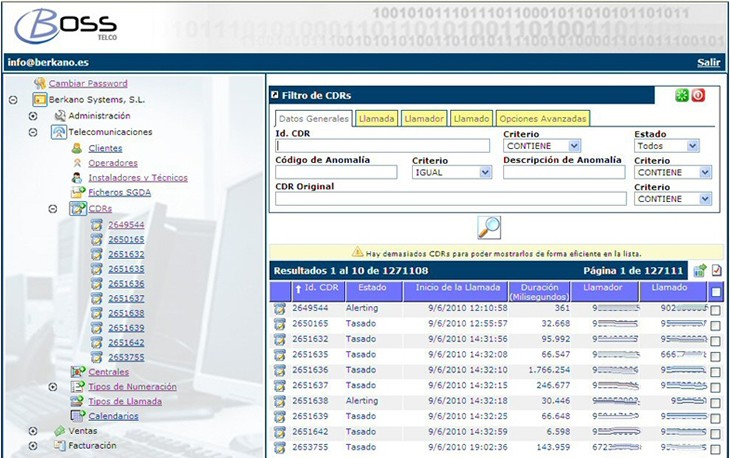Collapse the Filtro de CDRs panel icon

click(x=276, y=96)
